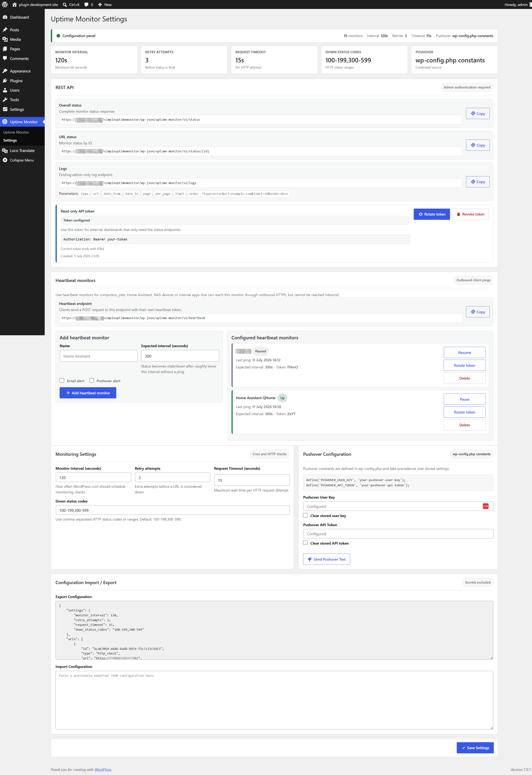Open the comments bubble in admin bar

[x=86, y=5]
